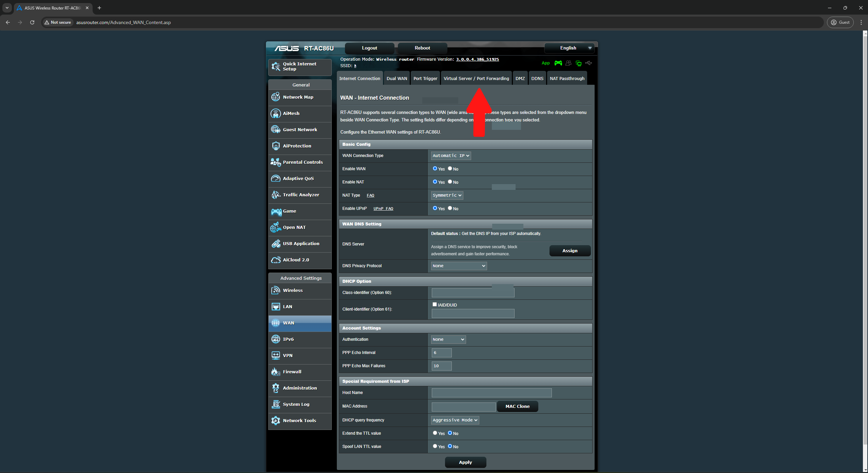This screenshot has height=473, width=868.
Task: Set Enable NAT to No
Action: (x=450, y=182)
